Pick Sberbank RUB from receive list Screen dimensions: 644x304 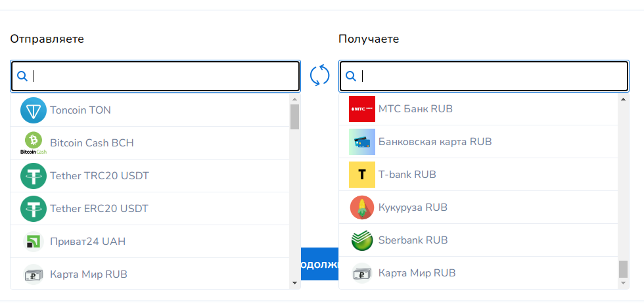tap(478, 240)
